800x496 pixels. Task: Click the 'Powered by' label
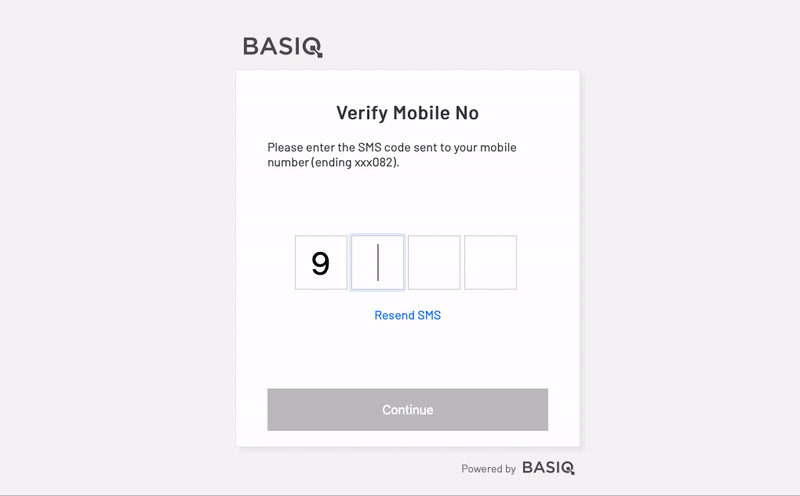[x=488, y=468]
